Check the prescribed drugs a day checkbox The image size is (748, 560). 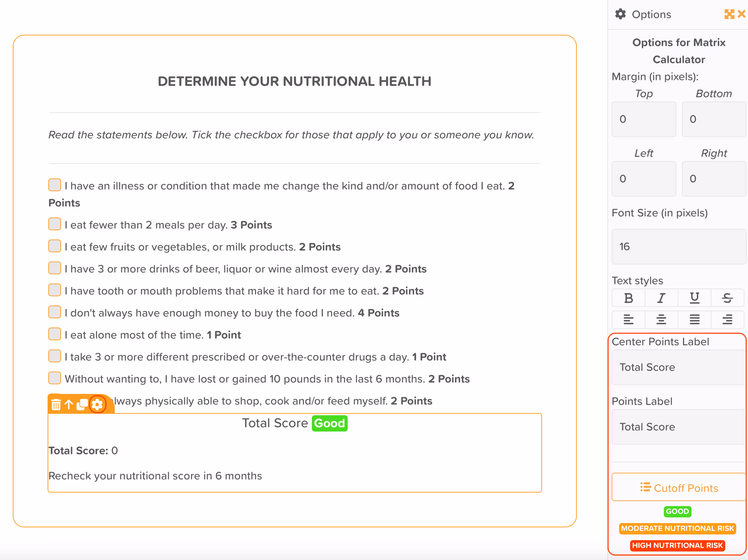[55, 356]
